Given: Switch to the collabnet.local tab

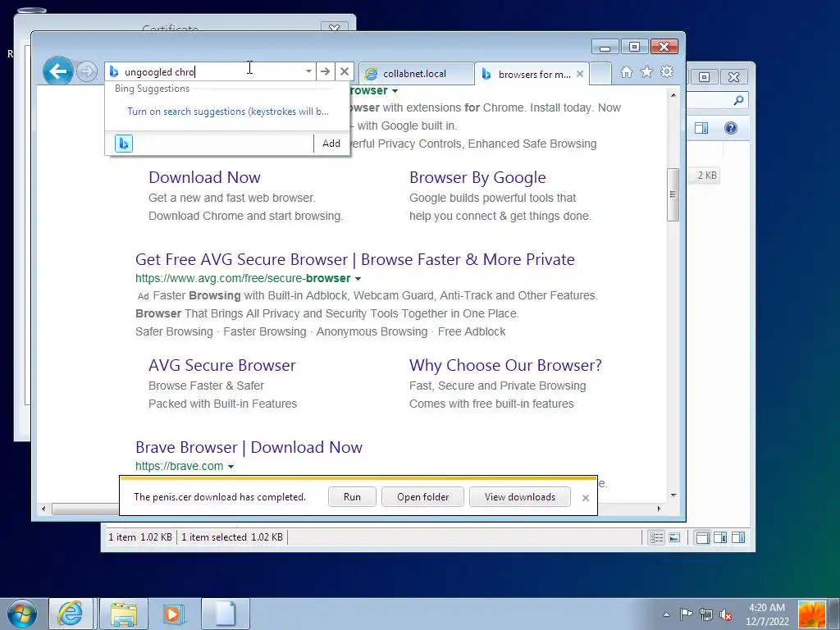Looking at the screenshot, I should (x=416, y=74).
